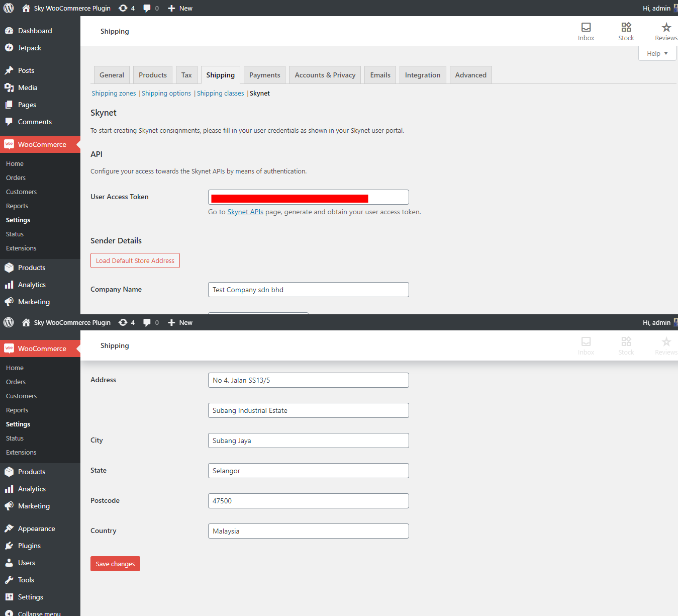The width and height of the screenshot is (678, 616).
Task: Switch to the Payments tab
Action: [x=264, y=74]
